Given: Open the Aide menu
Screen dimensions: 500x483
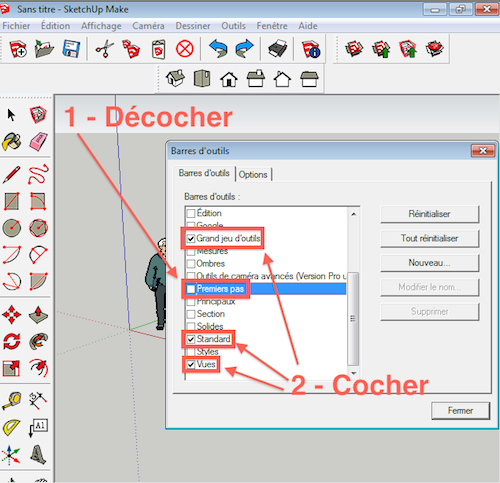Looking at the screenshot, I should click(308, 26).
